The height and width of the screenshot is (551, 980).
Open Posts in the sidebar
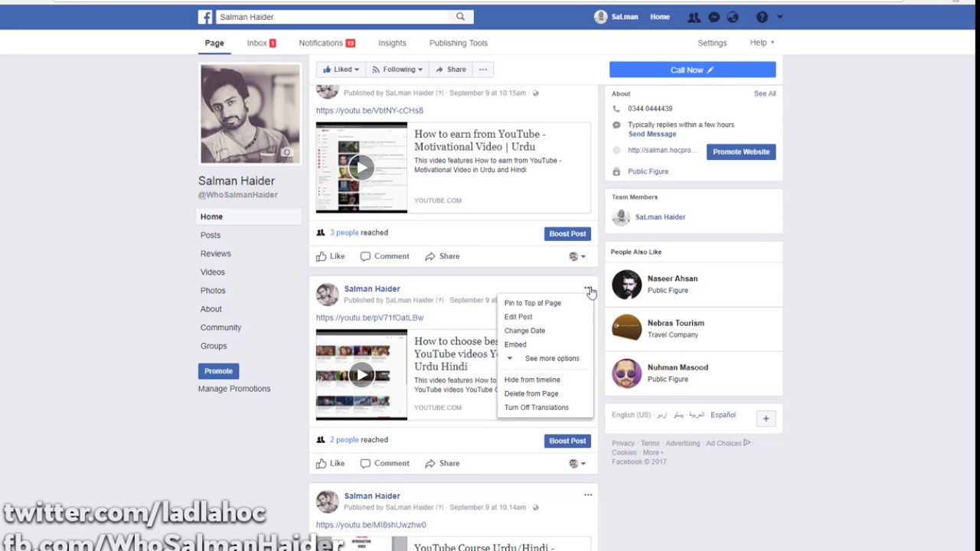click(211, 235)
